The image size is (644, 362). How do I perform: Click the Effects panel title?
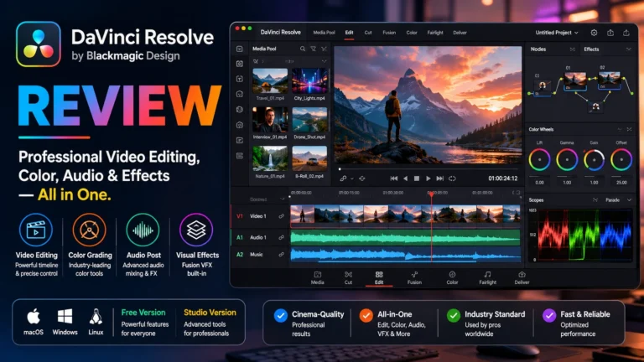pyautogui.click(x=591, y=49)
